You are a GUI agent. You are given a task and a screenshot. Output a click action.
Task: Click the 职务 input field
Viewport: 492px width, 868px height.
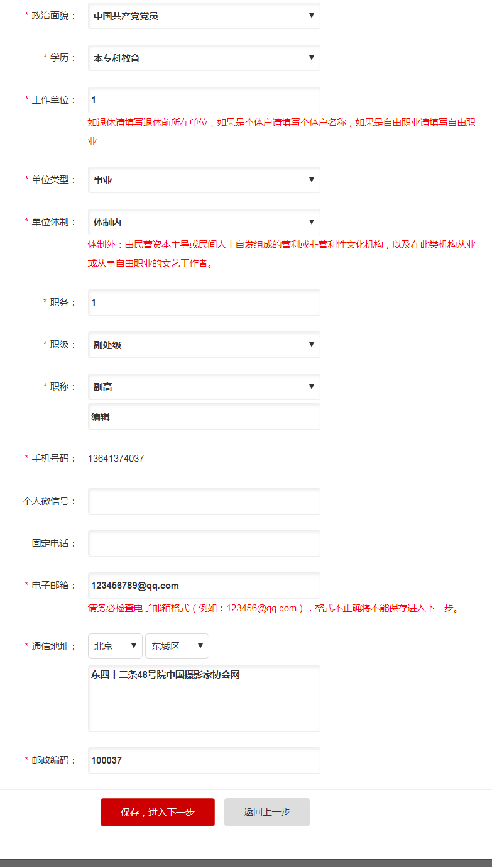(204, 303)
